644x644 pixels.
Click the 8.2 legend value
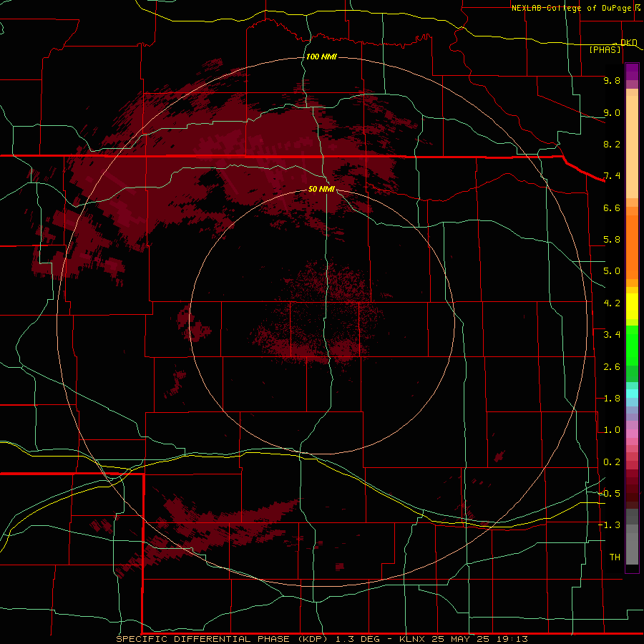(612, 144)
